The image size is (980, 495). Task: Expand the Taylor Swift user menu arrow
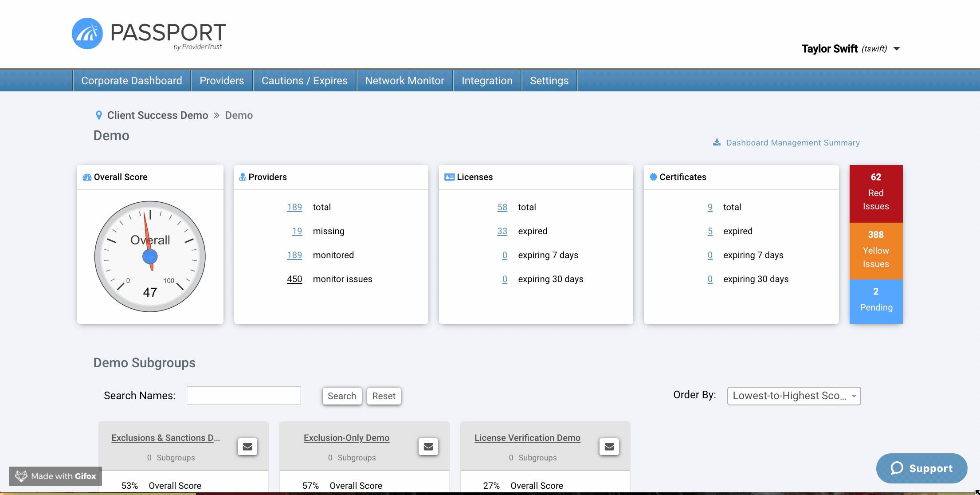pyautogui.click(x=897, y=49)
